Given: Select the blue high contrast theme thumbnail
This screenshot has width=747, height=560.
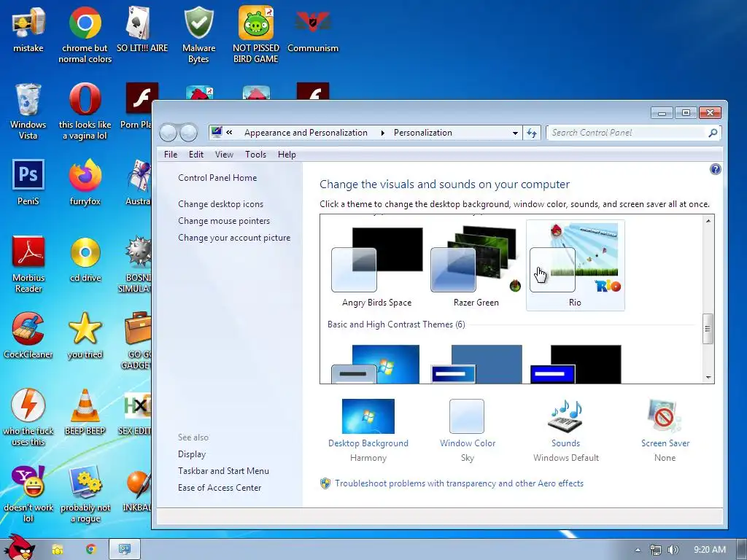Looking at the screenshot, I should click(476, 364).
